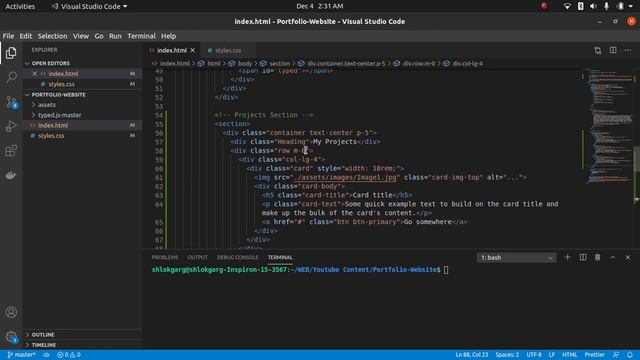The width and height of the screenshot is (640, 360).
Task: Change line ending via LF item
Action: (x=551, y=355)
